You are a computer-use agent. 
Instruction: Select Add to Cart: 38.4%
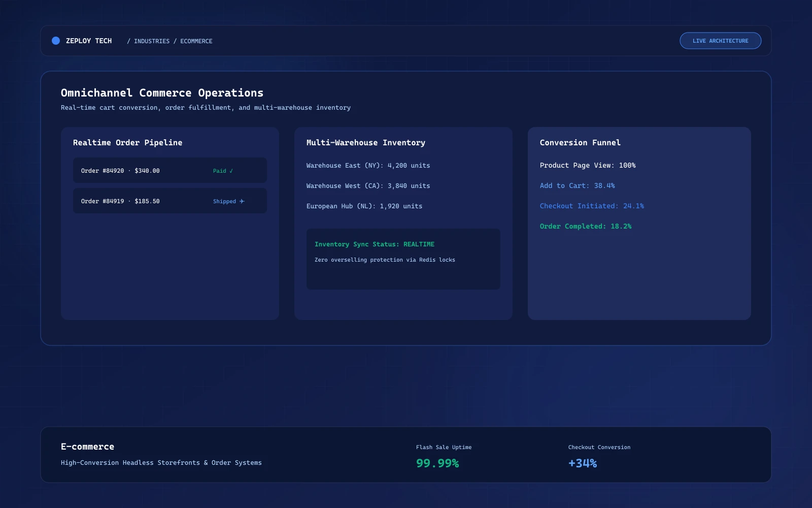coord(577,186)
